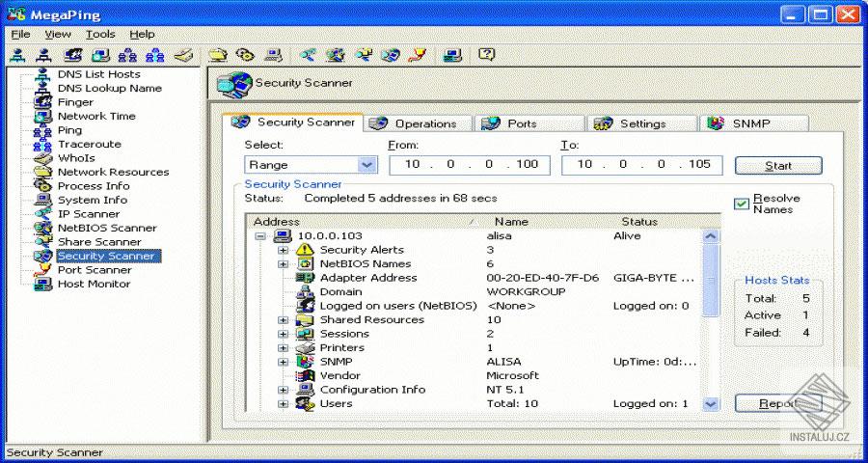Toggle the Resolve Names checkbox
The width and height of the screenshot is (868, 463).
click(742, 204)
